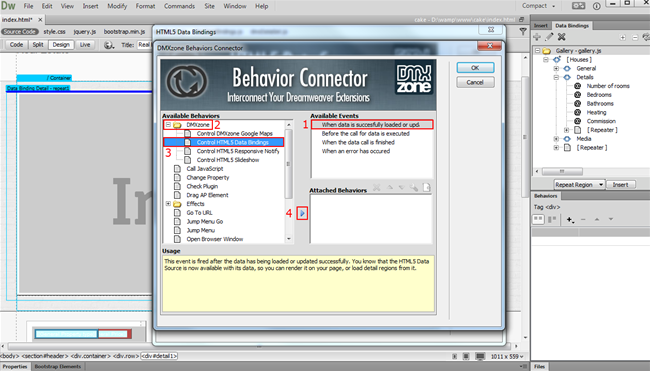Click the pencil icon in Data Bindings panel
This screenshot has height=371, width=650.
(549, 37)
